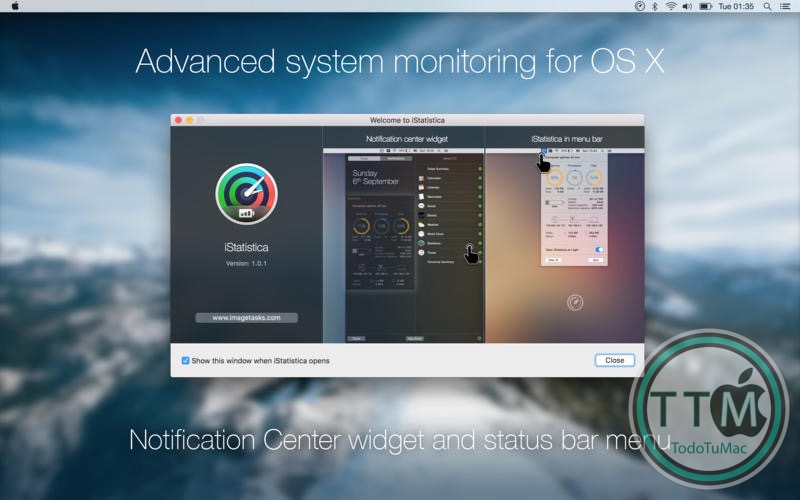Click the red close window button
The width and height of the screenshot is (800, 500).
coord(178,120)
